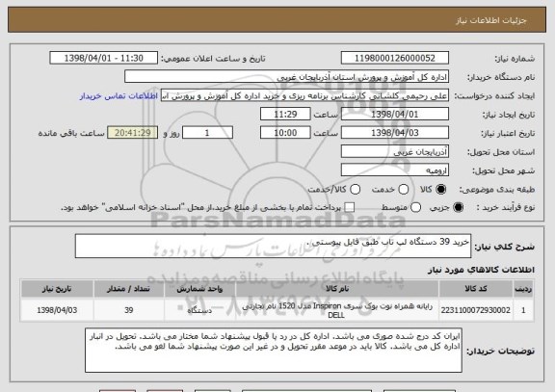Click the واحد شمارش column header

point(199,289)
